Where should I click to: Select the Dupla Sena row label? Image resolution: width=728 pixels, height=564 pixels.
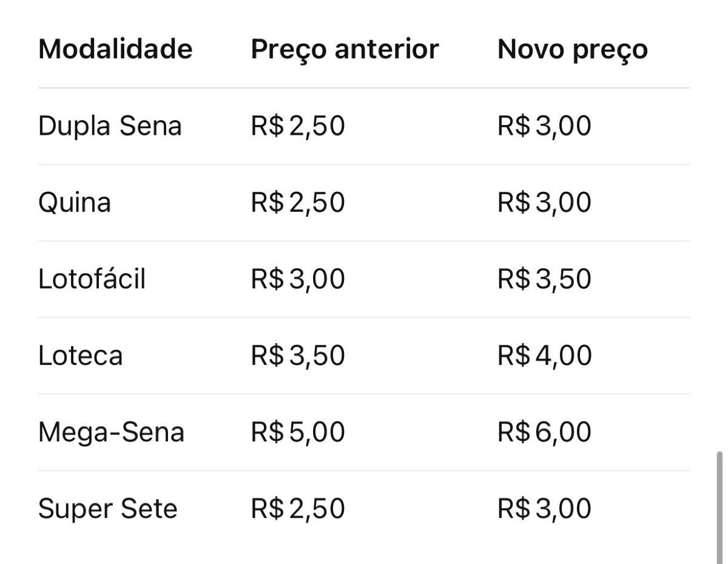110,127
